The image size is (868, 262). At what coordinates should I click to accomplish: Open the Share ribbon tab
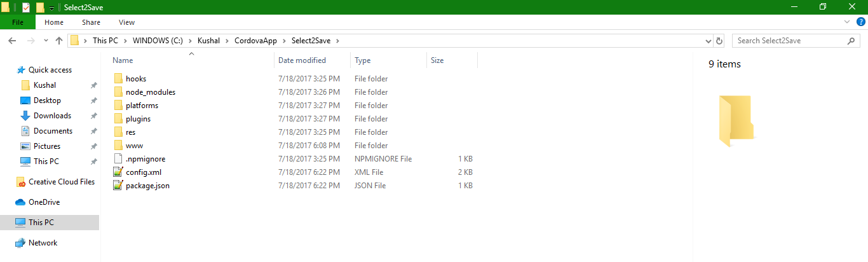[x=91, y=22]
